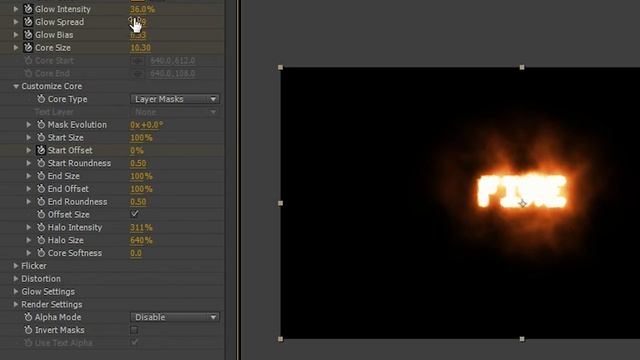Expand the Render Settings group

pyautogui.click(x=16, y=304)
